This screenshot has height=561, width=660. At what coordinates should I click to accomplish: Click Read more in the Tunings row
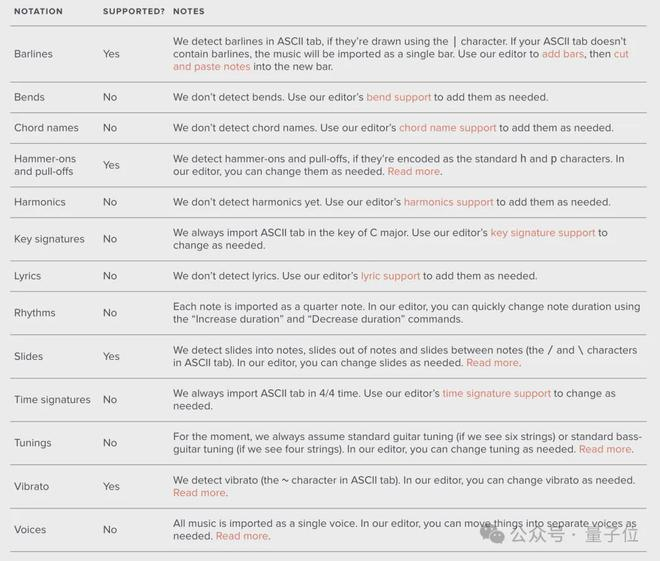[605, 450]
